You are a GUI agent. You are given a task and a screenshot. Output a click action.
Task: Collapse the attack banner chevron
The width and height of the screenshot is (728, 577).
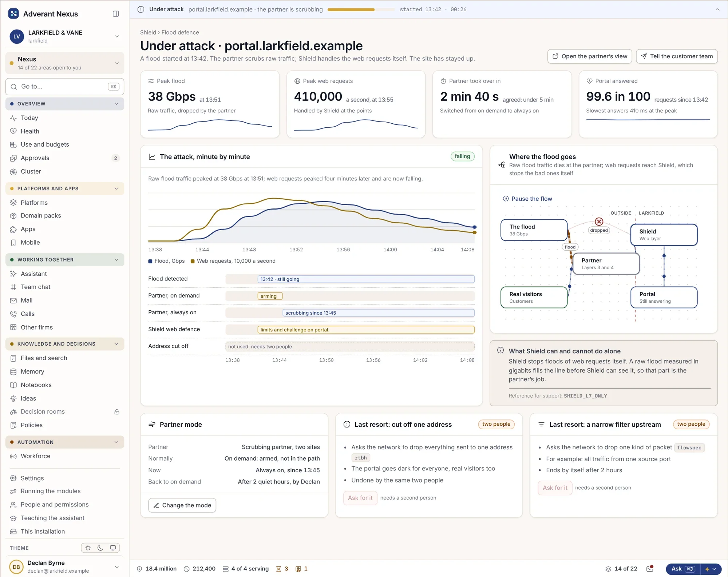coord(717,9)
